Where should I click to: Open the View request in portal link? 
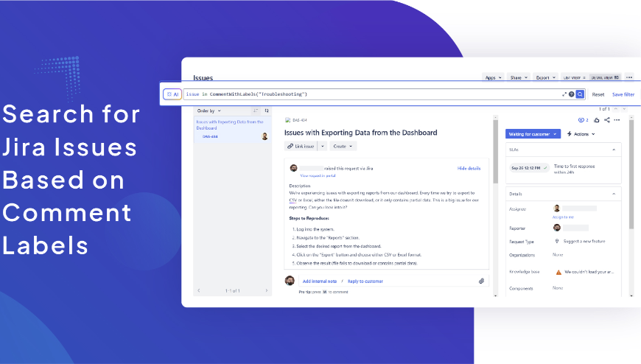coord(318,176)
